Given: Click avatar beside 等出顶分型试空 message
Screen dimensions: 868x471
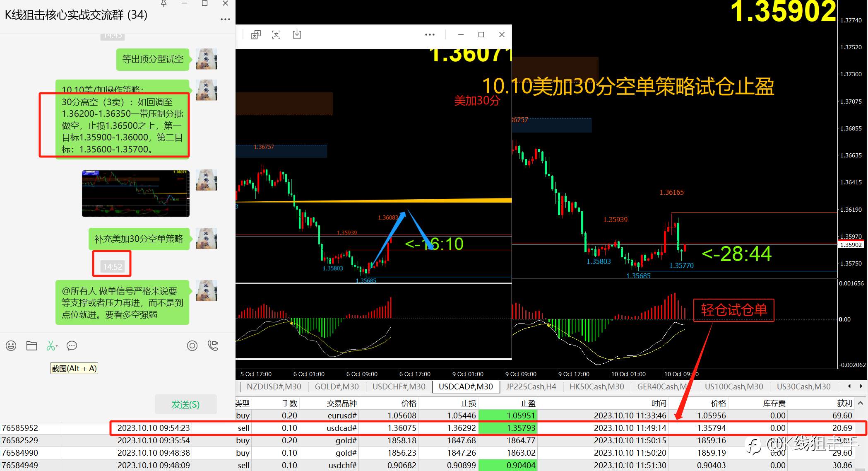Looking at the screenshot, I should click(x=206, y=59).
